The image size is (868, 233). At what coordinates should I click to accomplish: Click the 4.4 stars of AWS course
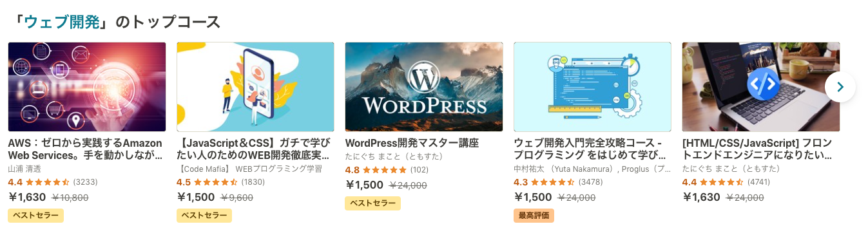click(x=39, y=182)
